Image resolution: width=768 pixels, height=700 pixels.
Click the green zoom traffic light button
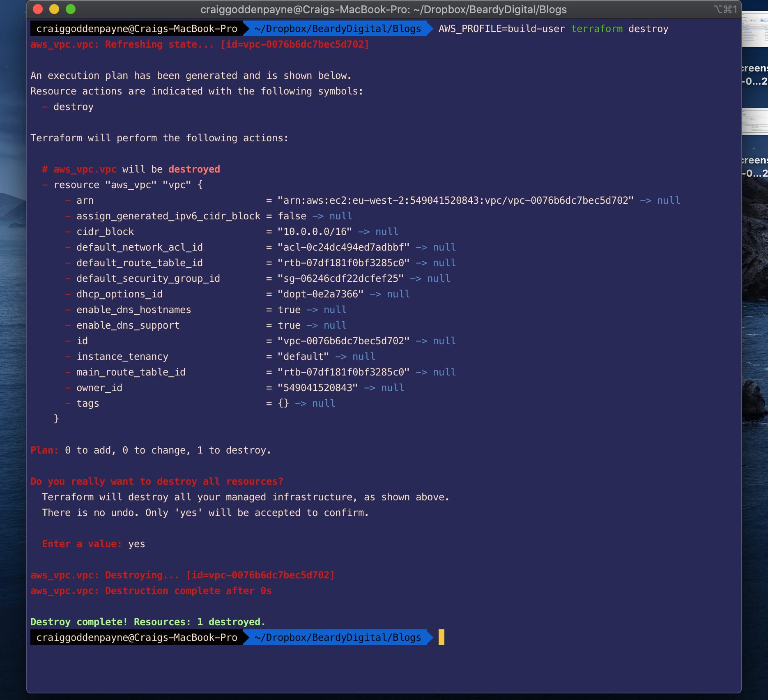[x=70, y=9]
